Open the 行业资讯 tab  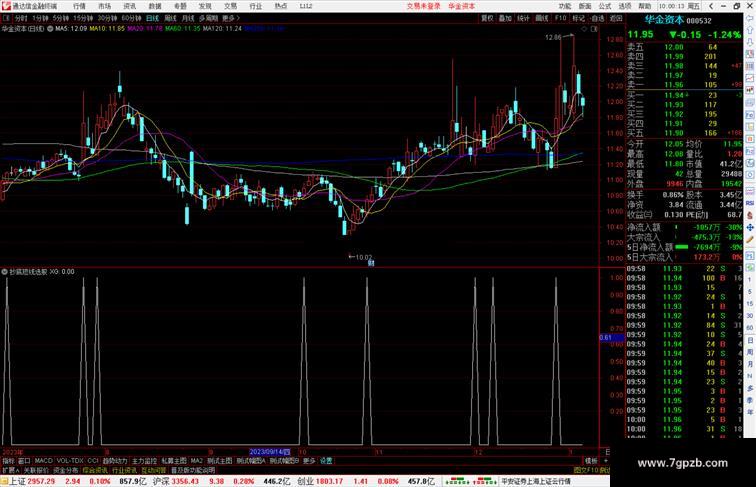pyautogui.click(x=125, y=470)
